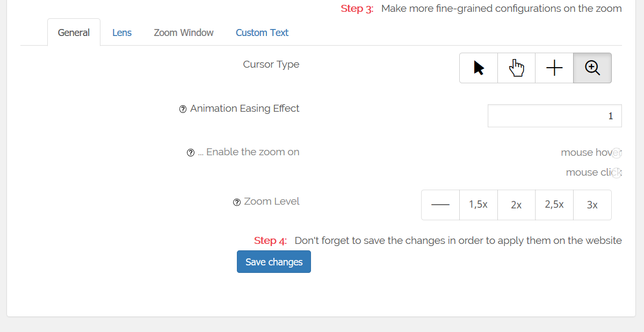Open the Custom Text tab
The width and height of the screenshot is (644, 332).
(x=262, y=32)
